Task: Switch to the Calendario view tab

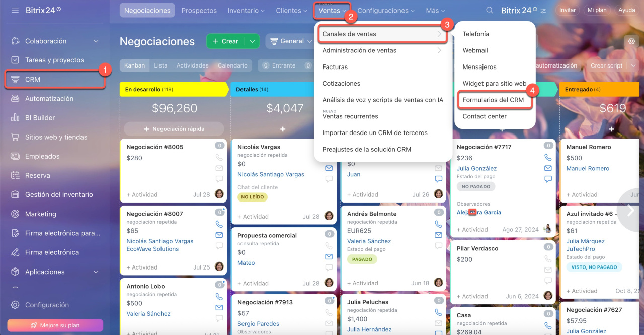Action: pyautogui.click(x=232, y=65)
